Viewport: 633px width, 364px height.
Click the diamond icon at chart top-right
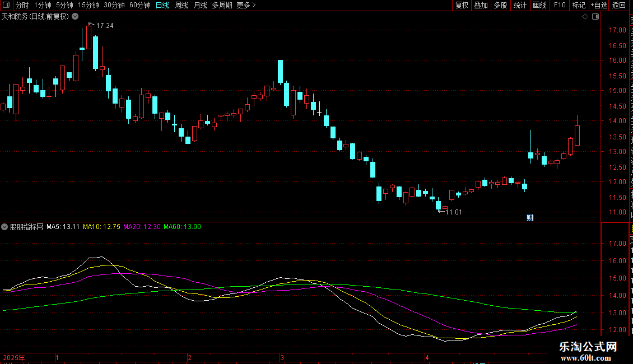585,17
